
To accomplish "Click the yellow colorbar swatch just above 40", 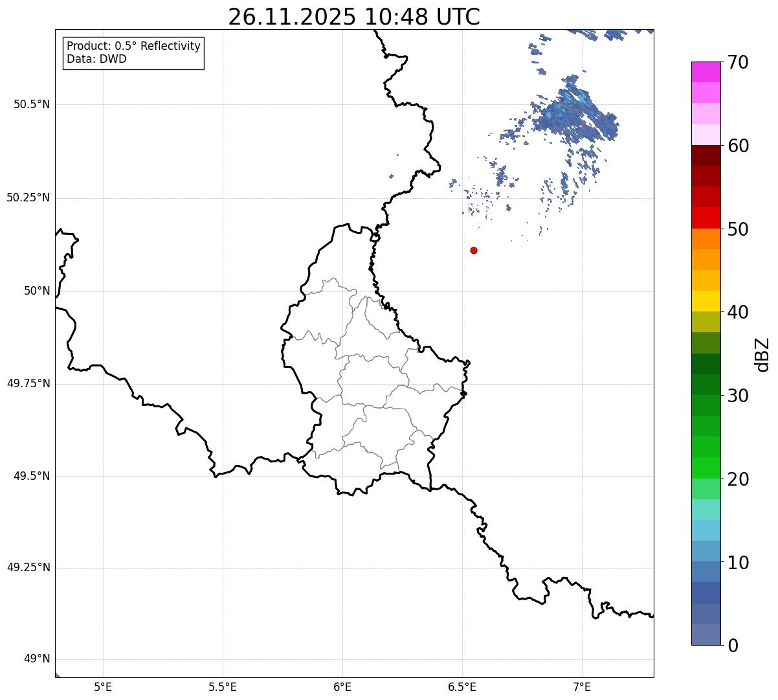I will point(706,301).
